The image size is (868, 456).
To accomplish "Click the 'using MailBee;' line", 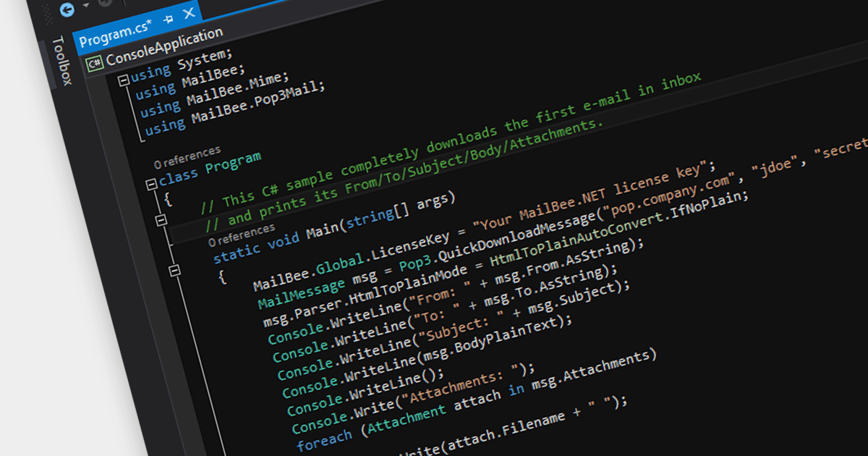I will pyautogui.click(x=192, y=80).
